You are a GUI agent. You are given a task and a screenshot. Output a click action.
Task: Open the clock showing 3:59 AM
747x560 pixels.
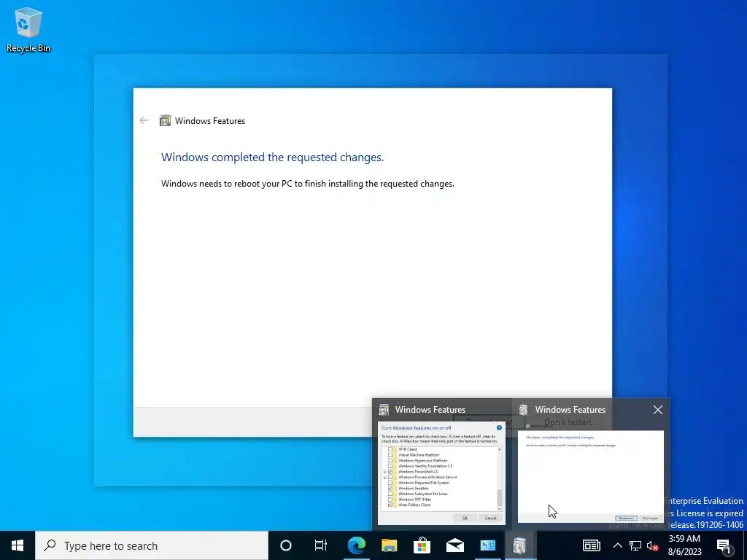[x=684, y=545]
